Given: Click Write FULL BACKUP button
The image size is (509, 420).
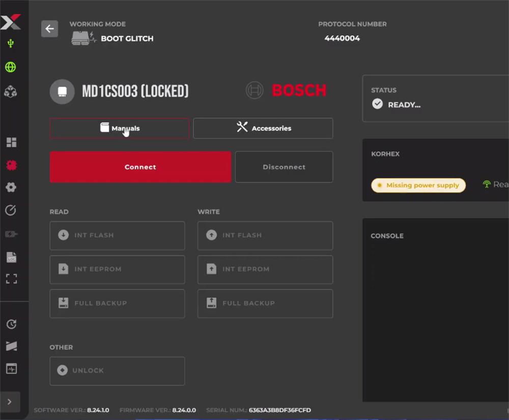Looking at the screenshot, I should point(265,304).
